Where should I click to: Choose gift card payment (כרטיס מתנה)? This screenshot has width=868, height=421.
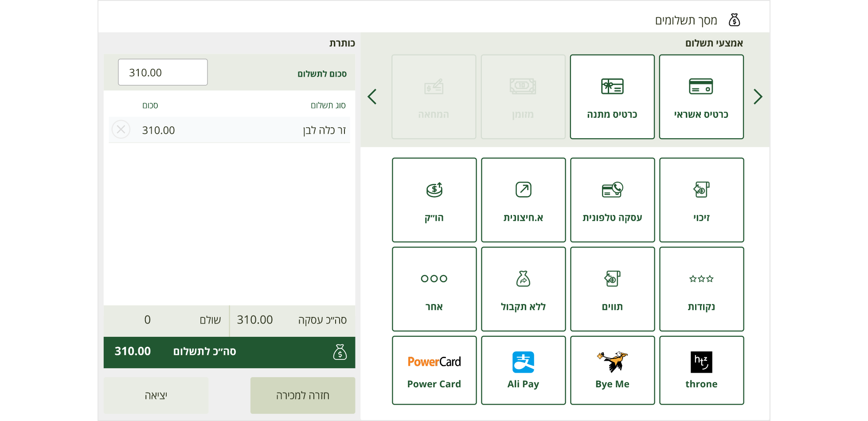612,97
